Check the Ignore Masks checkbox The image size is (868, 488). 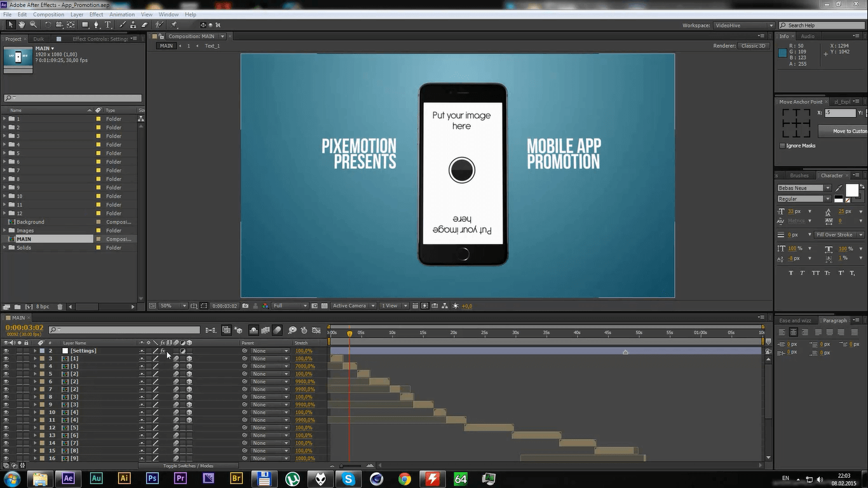(782, 146)
